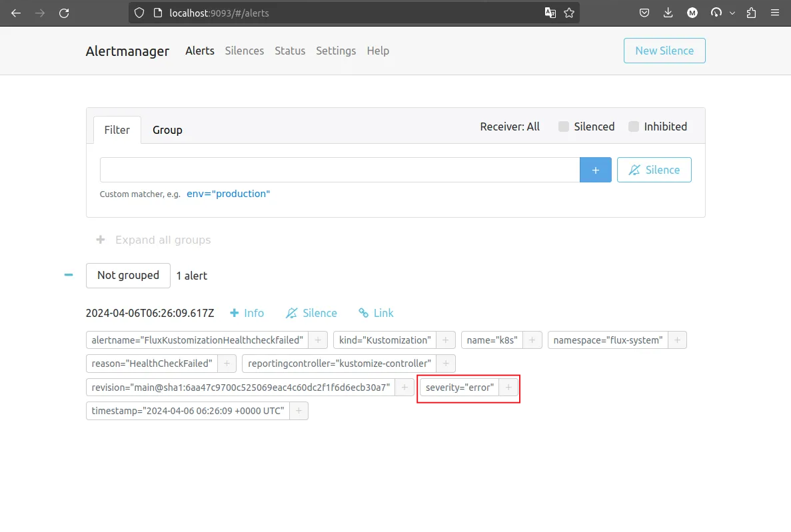Open the Receiver: All dropdown
This screenshot has height=532, width=791.
click(x=510, y=127)
